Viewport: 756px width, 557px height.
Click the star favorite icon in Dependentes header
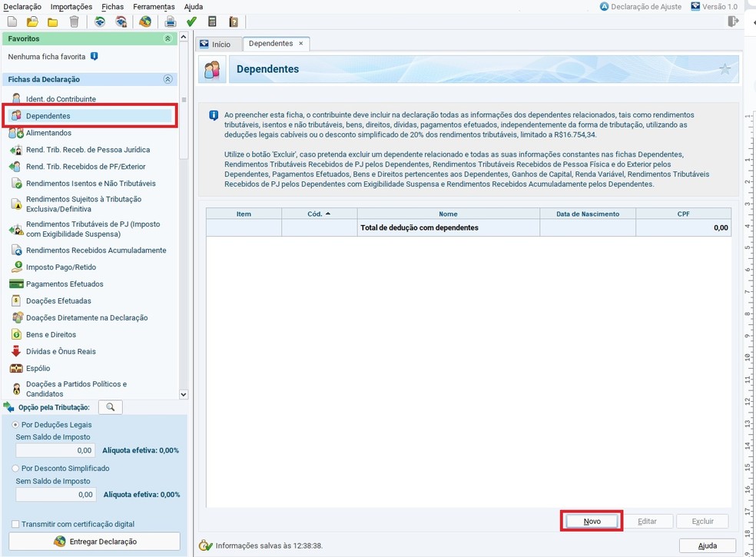point(724,69)
